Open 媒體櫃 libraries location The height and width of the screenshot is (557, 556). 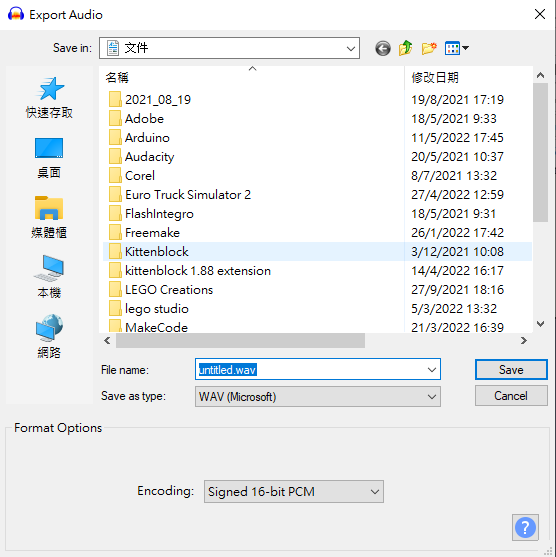click(49, 217)
